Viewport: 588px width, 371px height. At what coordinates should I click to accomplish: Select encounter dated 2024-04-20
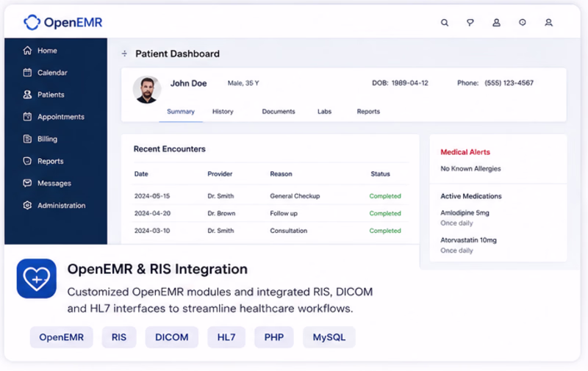coord(152,213)
